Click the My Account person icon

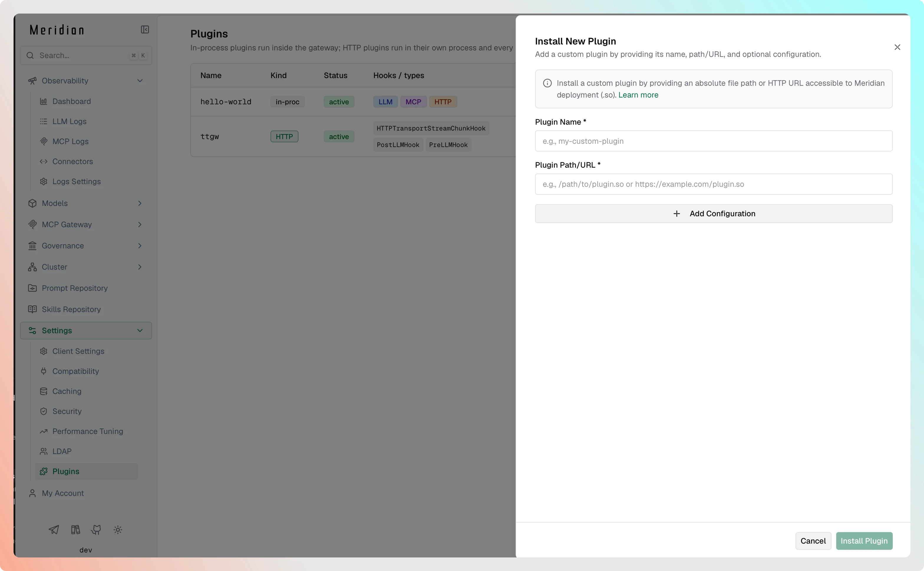pos(32,493)
